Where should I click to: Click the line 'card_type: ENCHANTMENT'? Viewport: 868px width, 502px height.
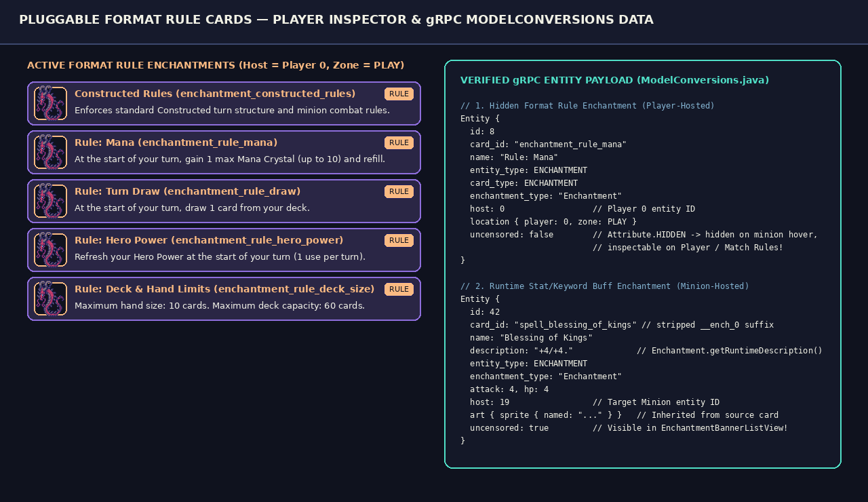coord(524,183)
